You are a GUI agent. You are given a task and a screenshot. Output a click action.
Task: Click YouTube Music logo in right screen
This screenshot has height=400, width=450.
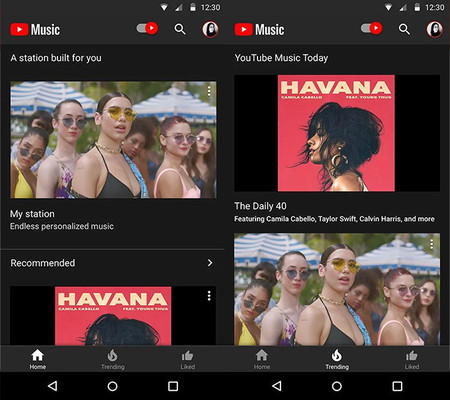tap(259, 30)
